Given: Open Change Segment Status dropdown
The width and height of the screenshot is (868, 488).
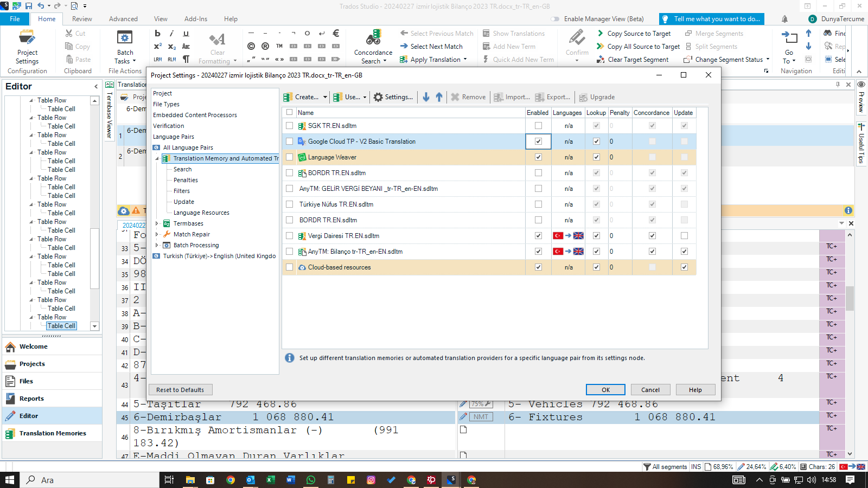Looking at the screenshot, I should (768, 60).
